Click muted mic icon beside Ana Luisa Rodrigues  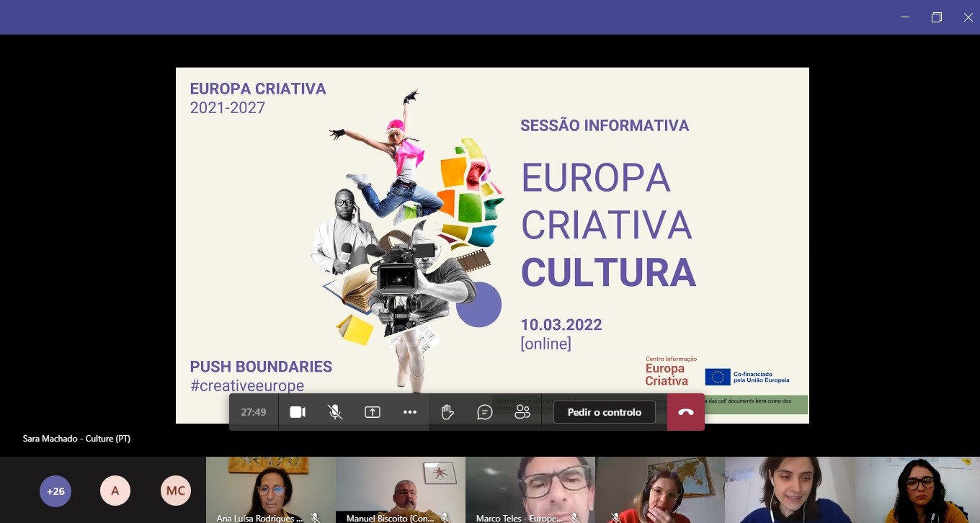coord(315,517)
